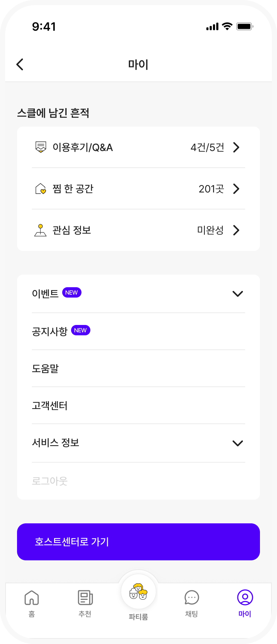Open 이용후기/Q&A details arrow
The height and width of the screenshot is (644, 277).
236,147
